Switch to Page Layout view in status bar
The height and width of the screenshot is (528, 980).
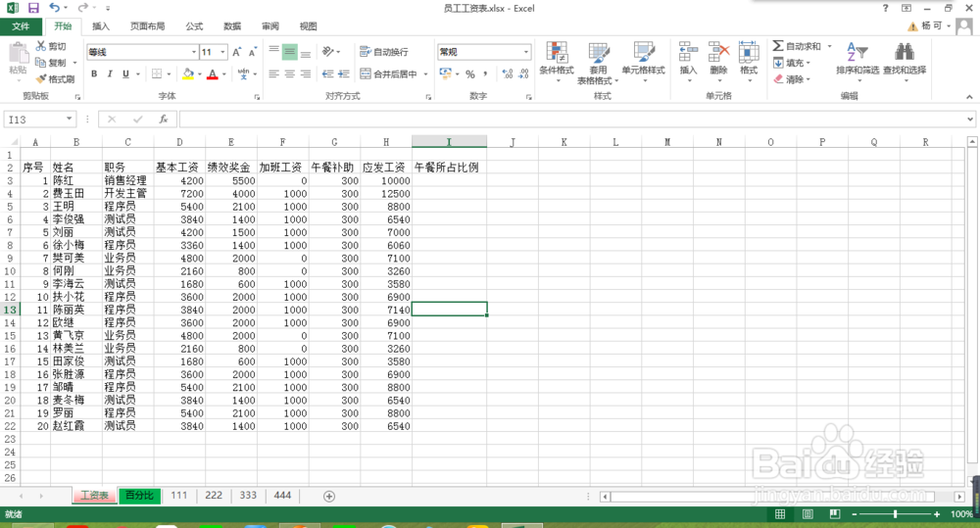pyautogui.click(x=808, y=513)
